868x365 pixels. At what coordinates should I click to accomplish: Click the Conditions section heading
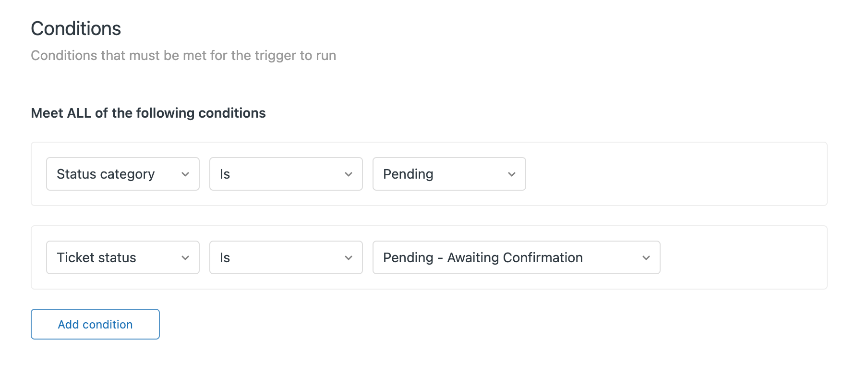point(76,29)
